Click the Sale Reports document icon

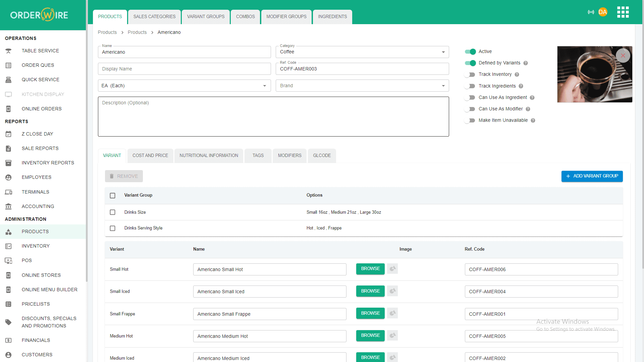[x=8, y=148]
